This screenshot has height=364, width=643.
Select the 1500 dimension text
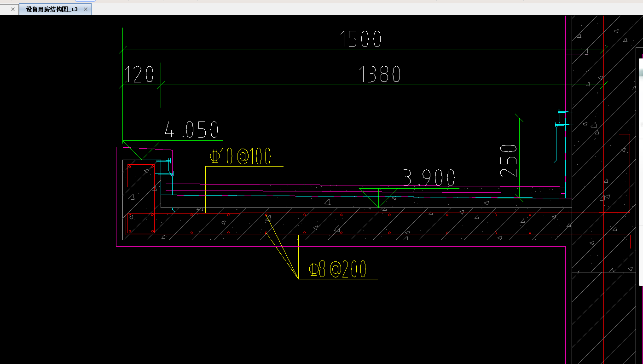(361, 39)
